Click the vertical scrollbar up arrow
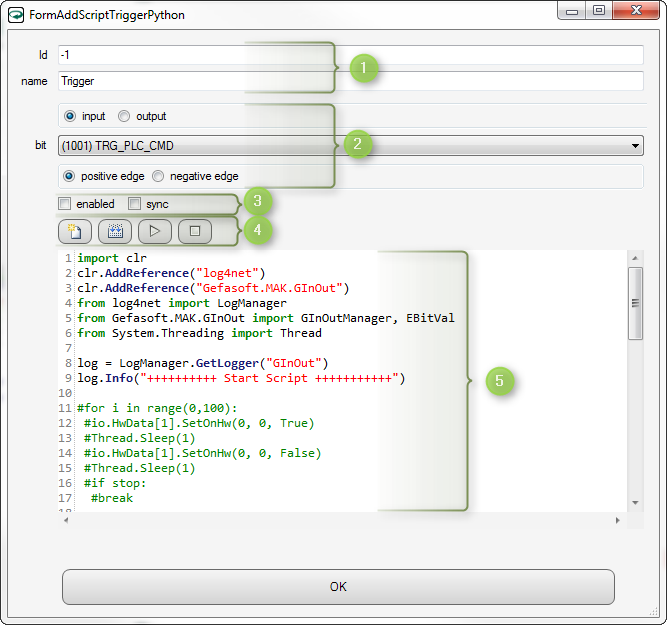This screenshot has width=667, height=625. pyautogui.click(x=635, y=258)
